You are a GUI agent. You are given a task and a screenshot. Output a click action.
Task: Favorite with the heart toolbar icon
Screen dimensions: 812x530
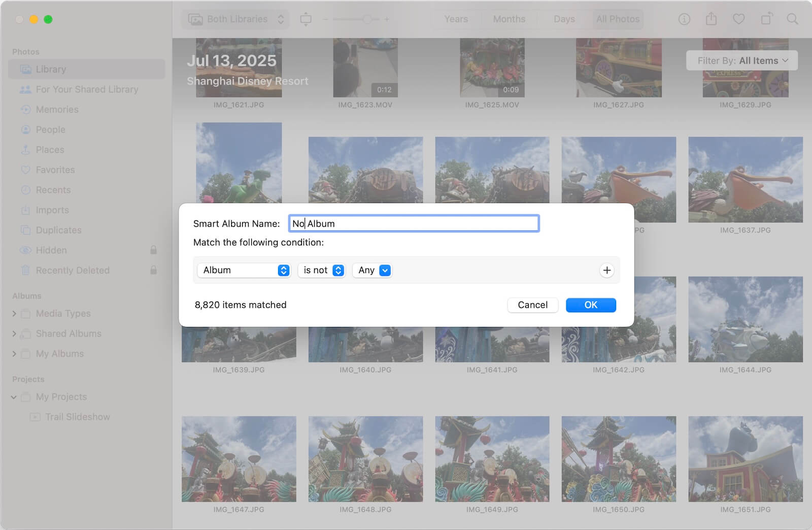coord(739,19)
